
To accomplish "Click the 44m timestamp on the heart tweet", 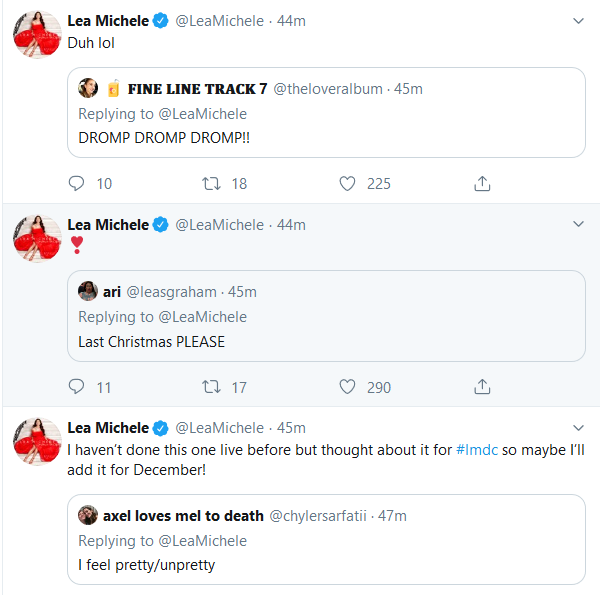I will pos(291,225).
